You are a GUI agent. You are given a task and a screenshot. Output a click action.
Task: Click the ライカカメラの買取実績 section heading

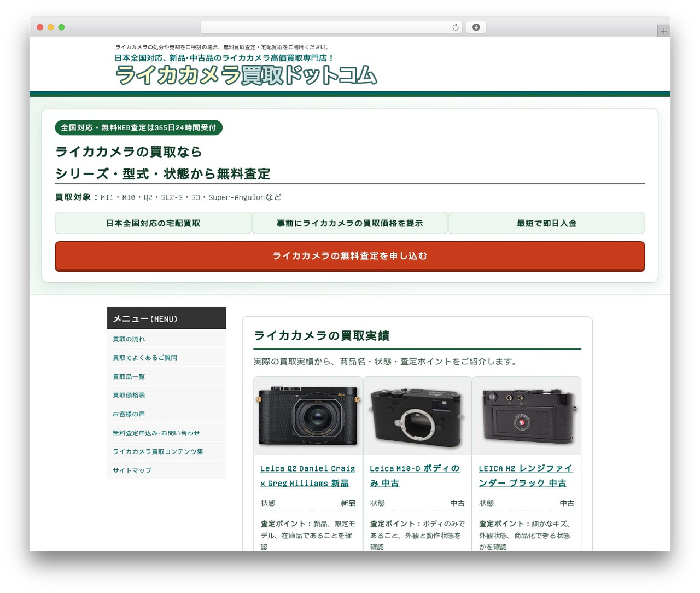click(322, 336)
